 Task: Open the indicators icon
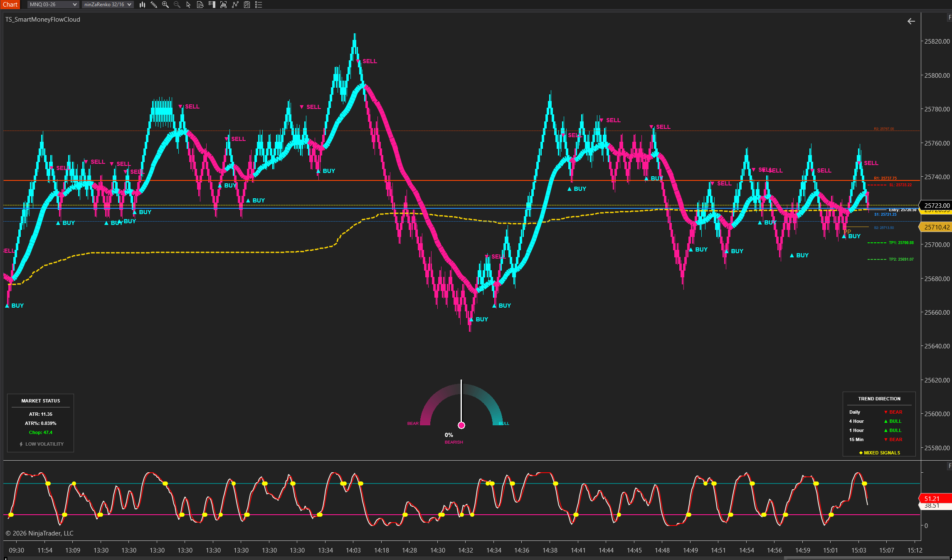tap(223, 5)
